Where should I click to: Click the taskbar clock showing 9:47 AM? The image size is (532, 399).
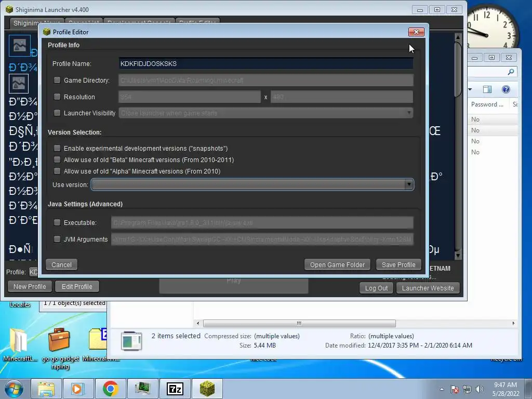[x=506, y=389]
